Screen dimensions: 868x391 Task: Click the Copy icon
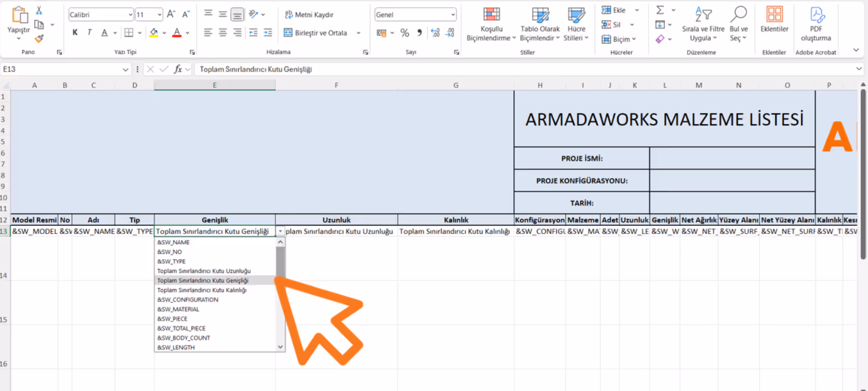pyautogui.click(x=39, y=24)
